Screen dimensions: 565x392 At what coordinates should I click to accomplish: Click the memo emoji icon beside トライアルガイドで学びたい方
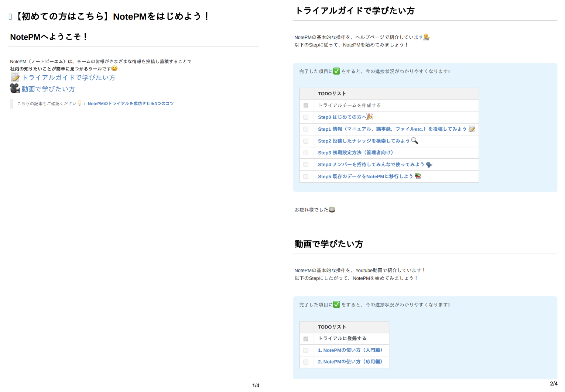[15, 77]
